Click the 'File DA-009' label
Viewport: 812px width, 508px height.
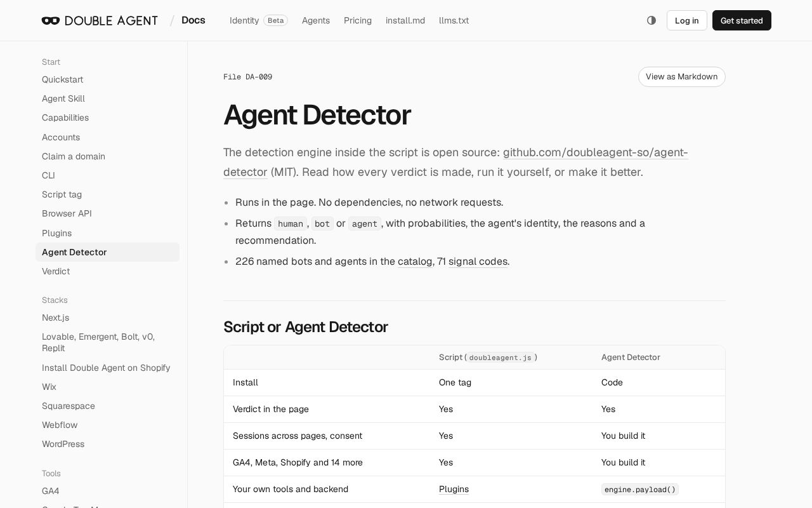point(248,77)
